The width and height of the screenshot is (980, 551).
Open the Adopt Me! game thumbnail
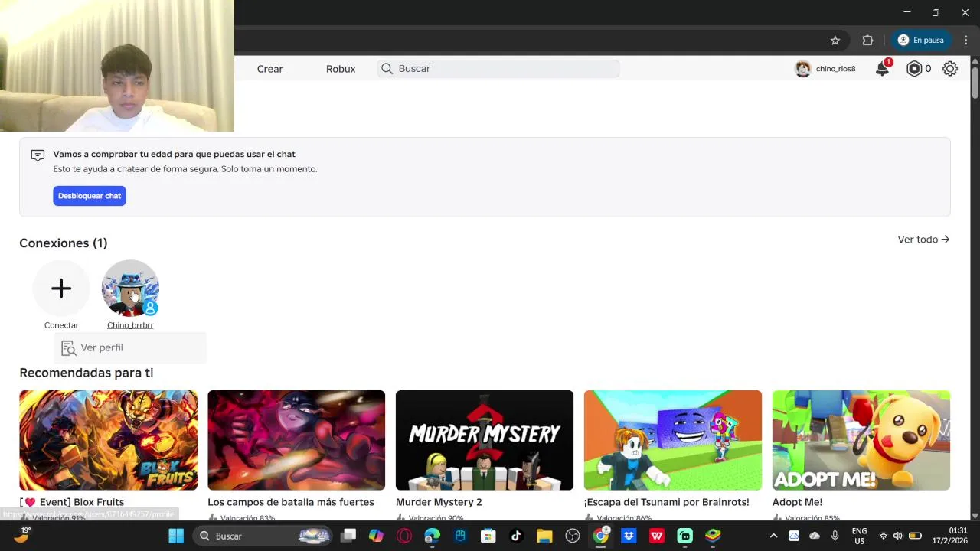pos(861,440)
